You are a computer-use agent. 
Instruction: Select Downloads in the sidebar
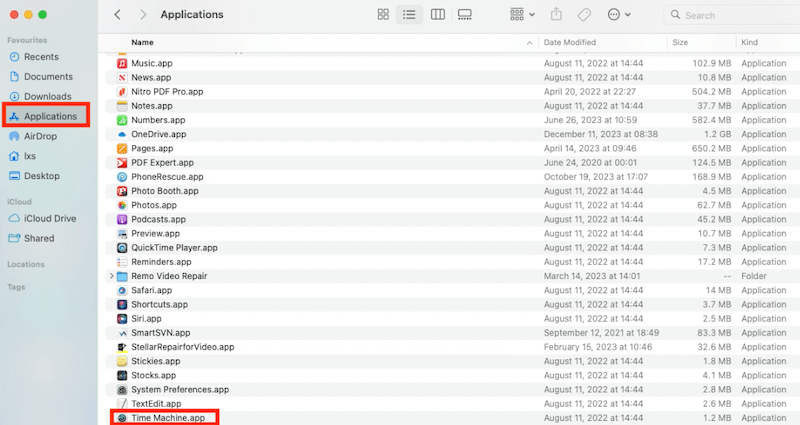[x=47, y=96]
